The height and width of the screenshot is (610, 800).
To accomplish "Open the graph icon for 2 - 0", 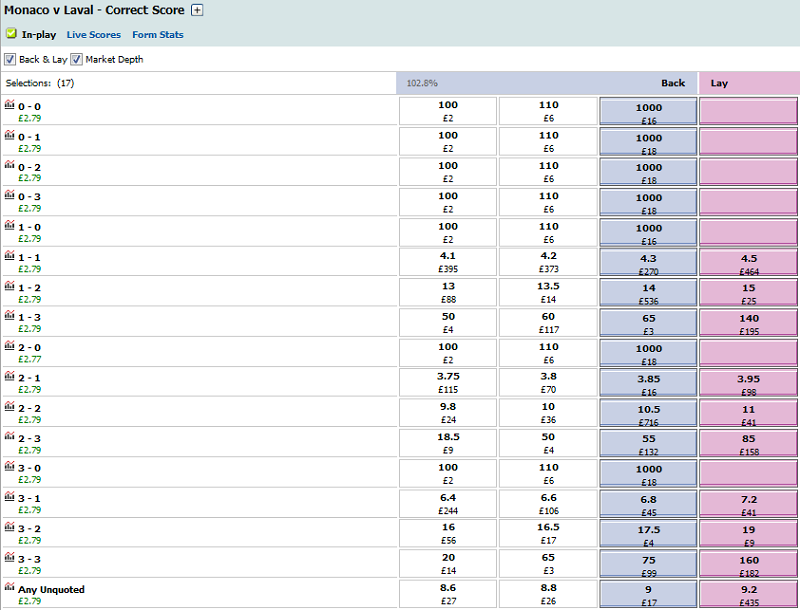I will click(x=9, y=345).
